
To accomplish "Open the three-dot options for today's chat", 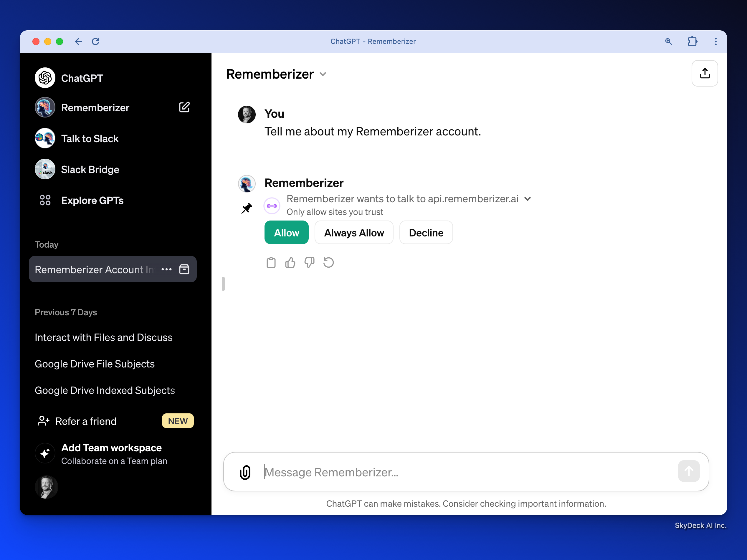I will [166, 269].
